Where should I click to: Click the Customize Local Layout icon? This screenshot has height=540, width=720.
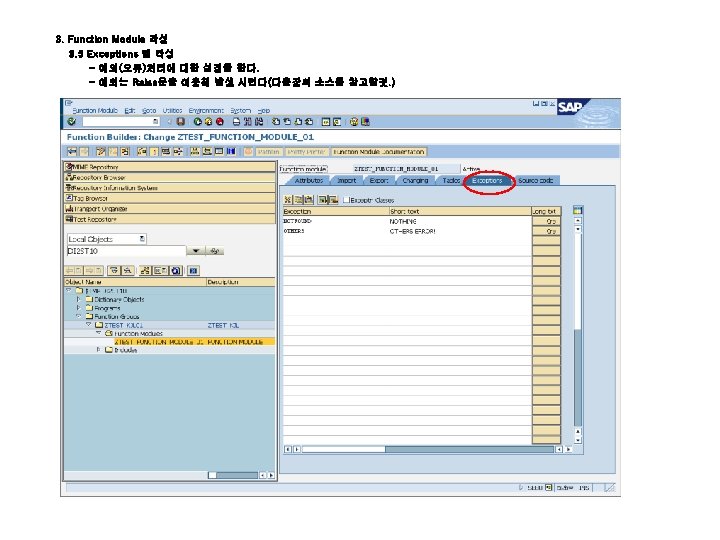[365, 122]
